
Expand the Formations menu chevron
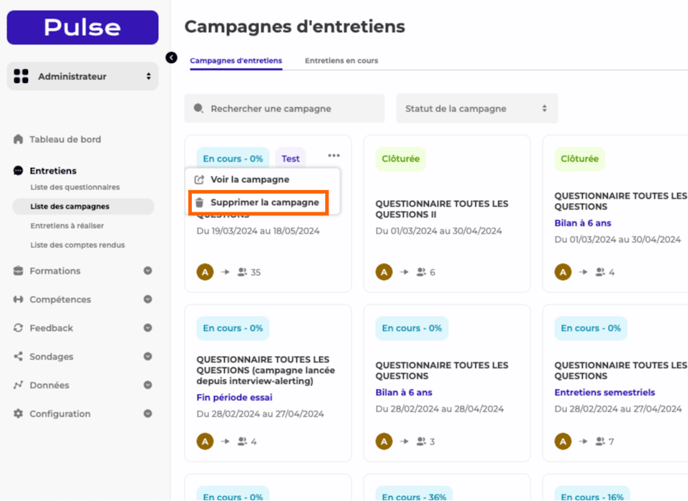coord(148,271)
